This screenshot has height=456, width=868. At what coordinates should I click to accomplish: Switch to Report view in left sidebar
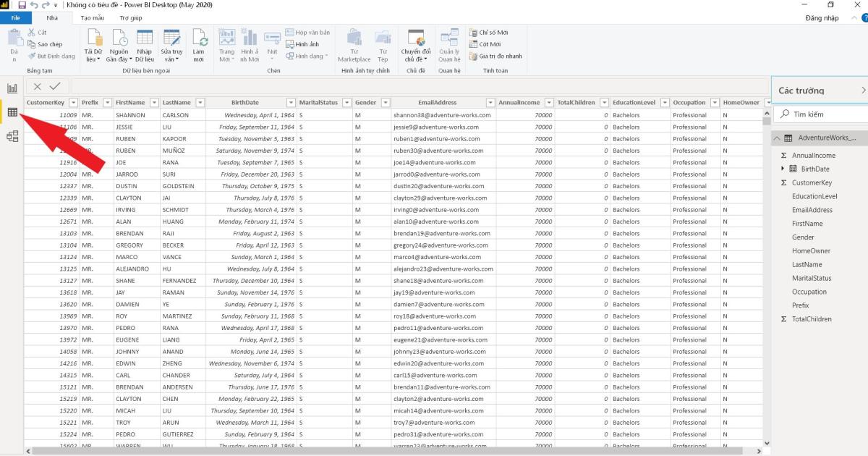coord(12,88)
